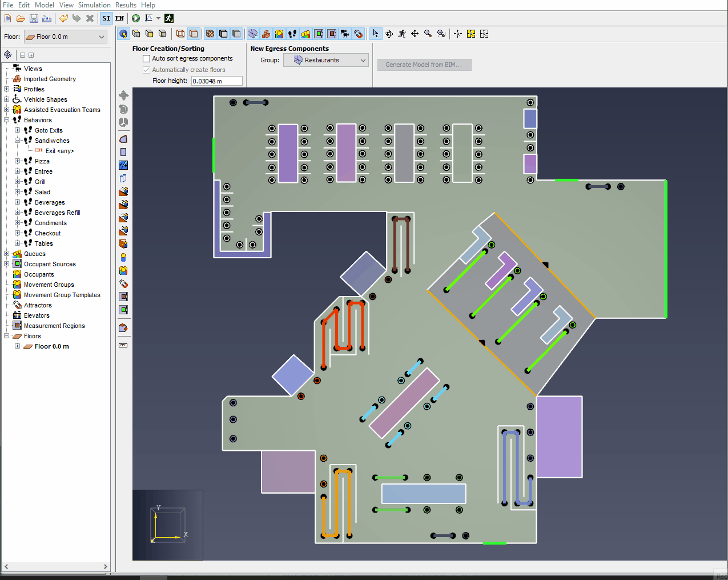Enable Auto sort egress components checkbox

(146, 58)
